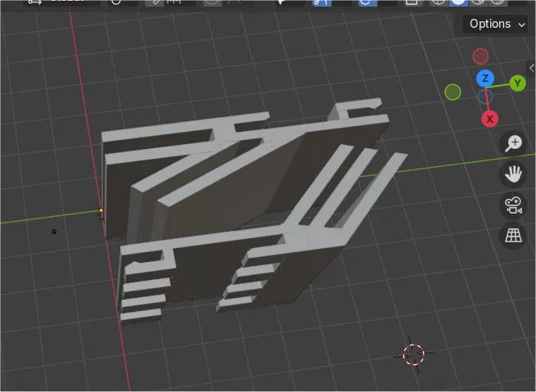Click the blue Z axis on gizmo
Screen dimensions: 536x392
(x=485, y=79)
